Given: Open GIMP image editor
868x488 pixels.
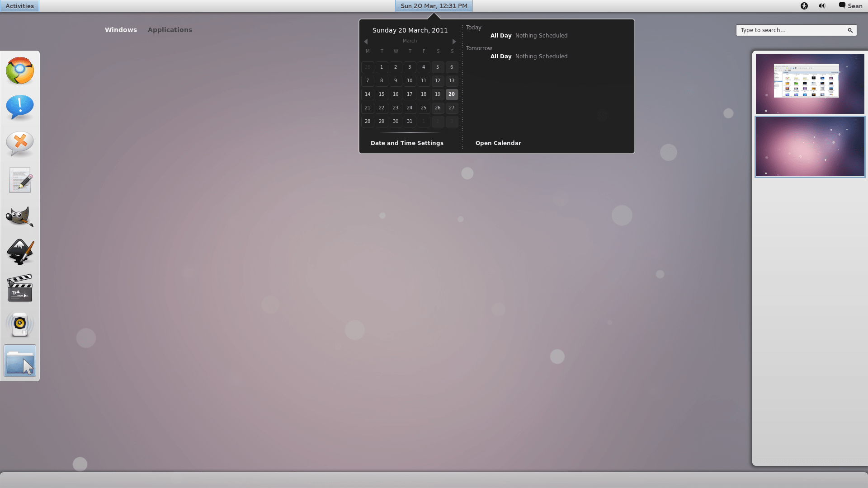Looking at the screenshot, I should click(x=20, y=216).
